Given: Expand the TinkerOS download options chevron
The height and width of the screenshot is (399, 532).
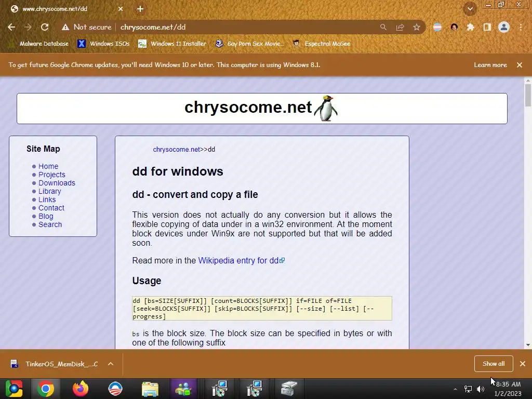Looking at the screenshot, I should [x=111, y=364].
